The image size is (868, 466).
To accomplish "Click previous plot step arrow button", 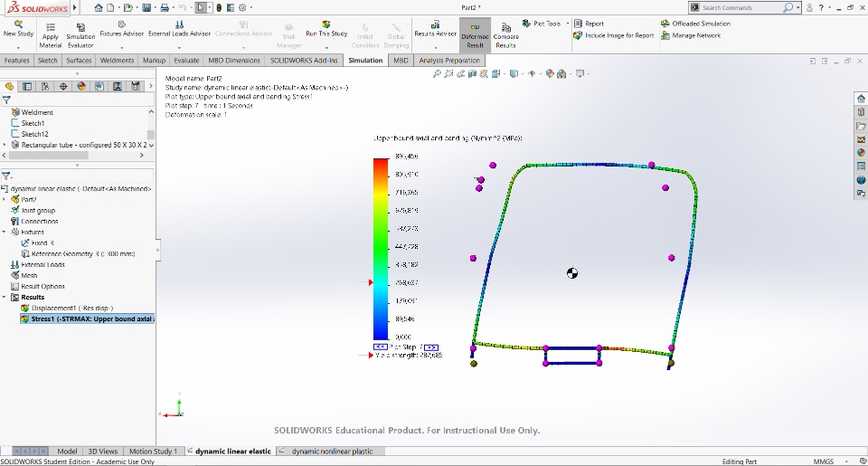I will point(381,347).
